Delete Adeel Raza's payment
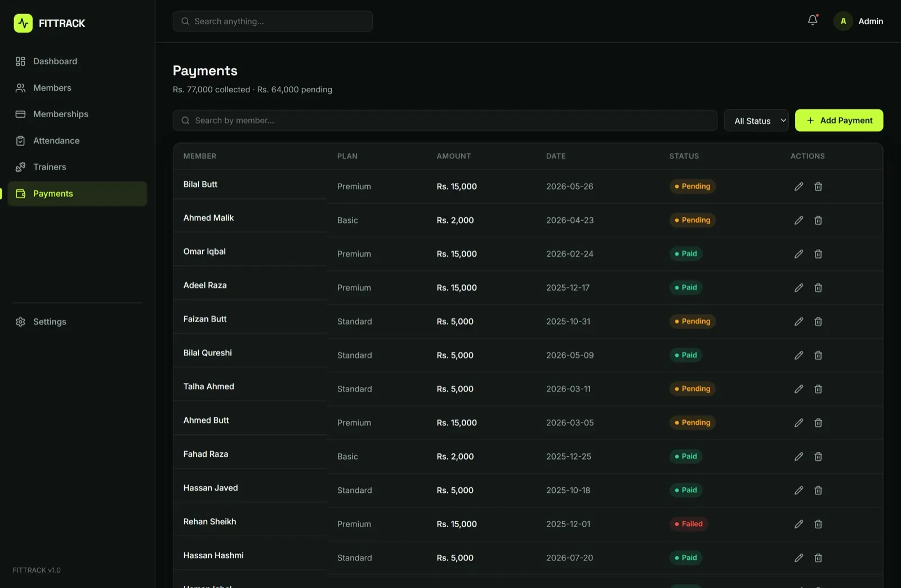This screenshot has height=588, width=901. click(818, 288)
